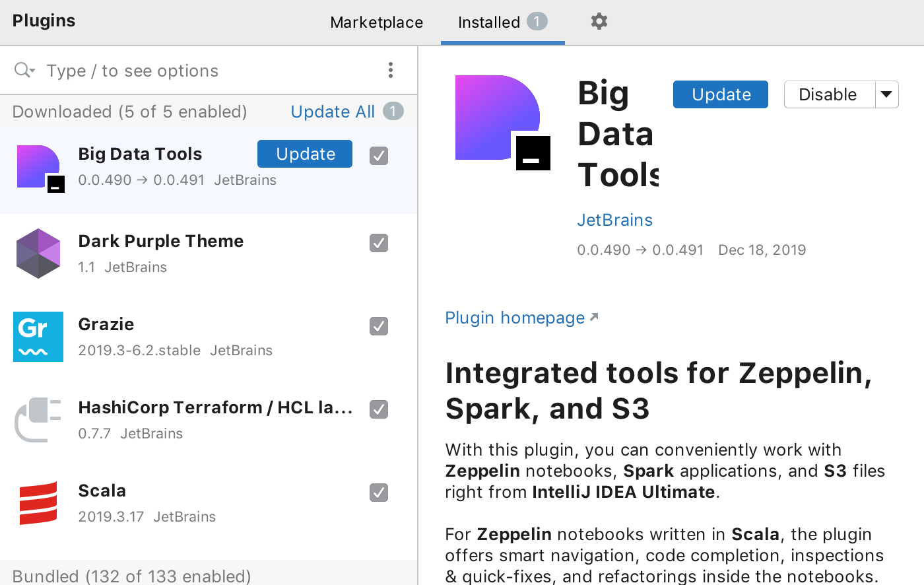Uncheck the Scala plugin checkbox
924x585 pixels.
pyautogui.click(x=379, y=493)
